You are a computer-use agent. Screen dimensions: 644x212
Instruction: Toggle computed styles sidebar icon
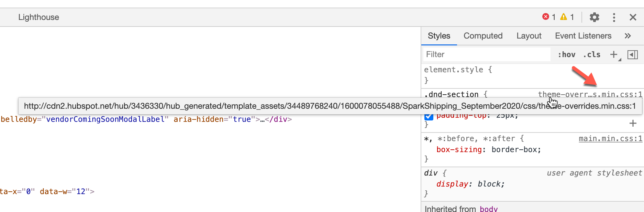(633, 54)
